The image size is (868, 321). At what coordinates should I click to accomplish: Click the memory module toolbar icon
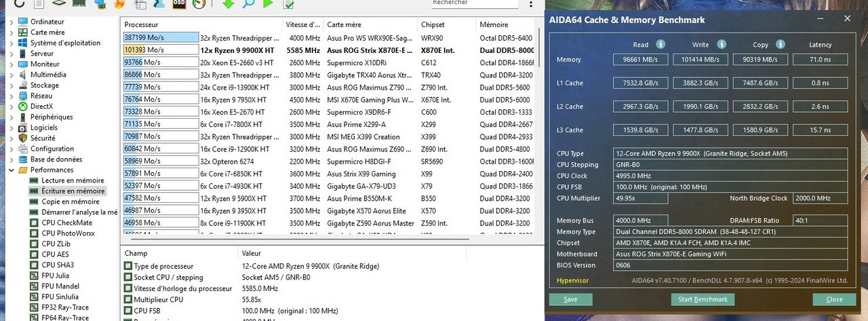[x=80, y=4]
